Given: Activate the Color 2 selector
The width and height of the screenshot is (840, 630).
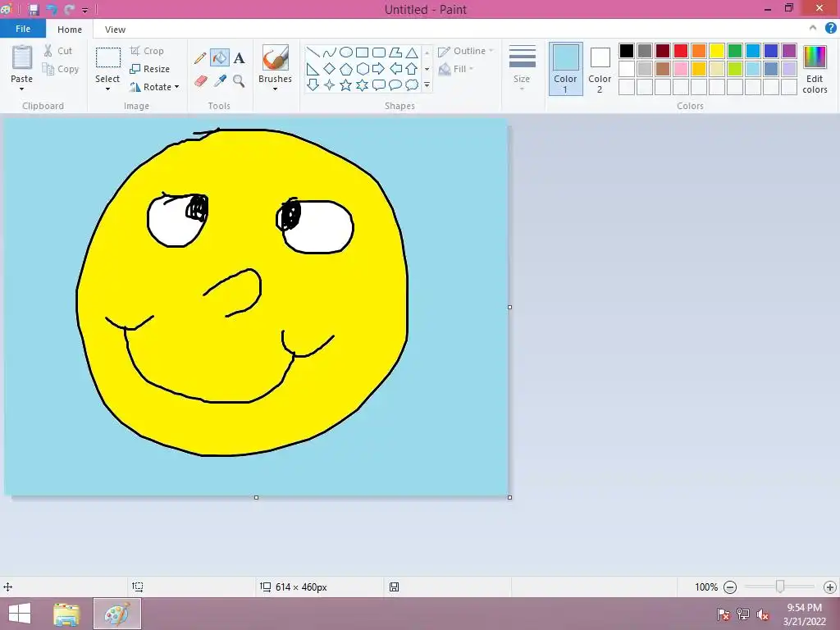Looking at the screenshot, I should pos(600,69).
